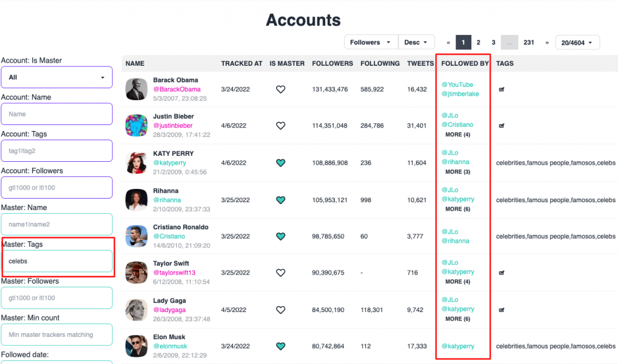
Task: Toggle master heart for Barack Obama
Action: [x=281, y=89]
